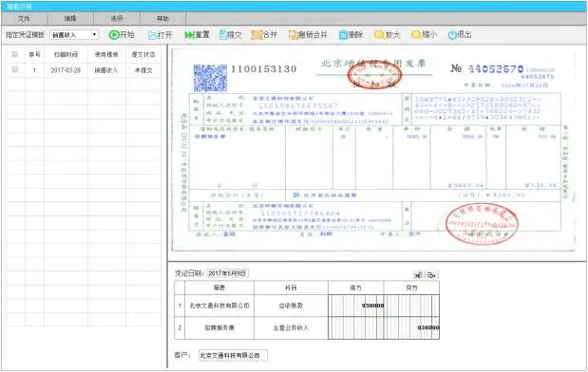Click the insert-row button above voucher table
This screenshot has height=372, width=588.
pos(419,275)
